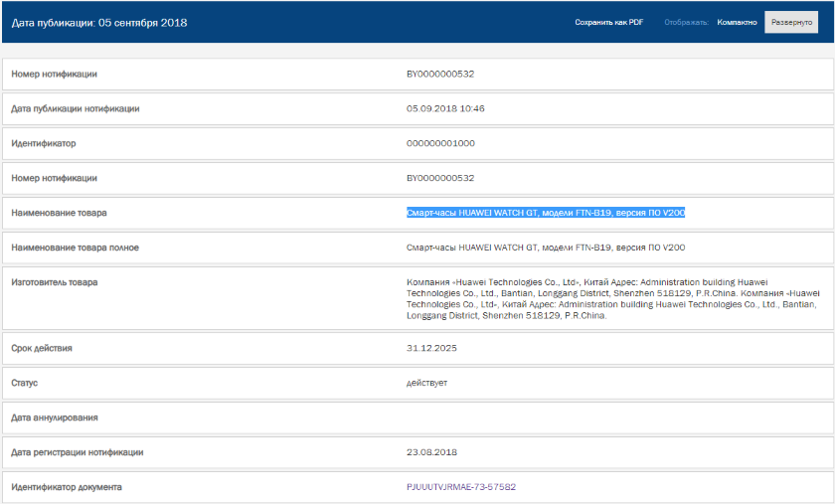The image size is (835, 504).
Task: Click the Наименование товара полное value text
Action: point(546,248)
